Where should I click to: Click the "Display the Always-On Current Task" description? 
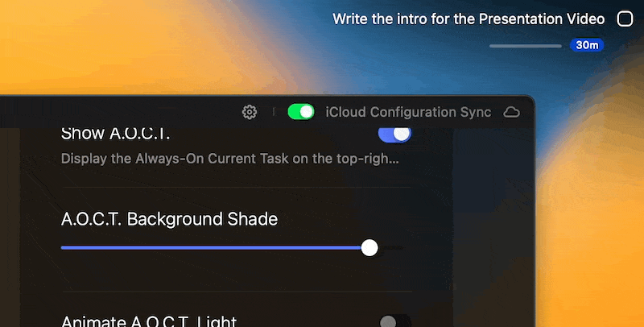point(229,158)
